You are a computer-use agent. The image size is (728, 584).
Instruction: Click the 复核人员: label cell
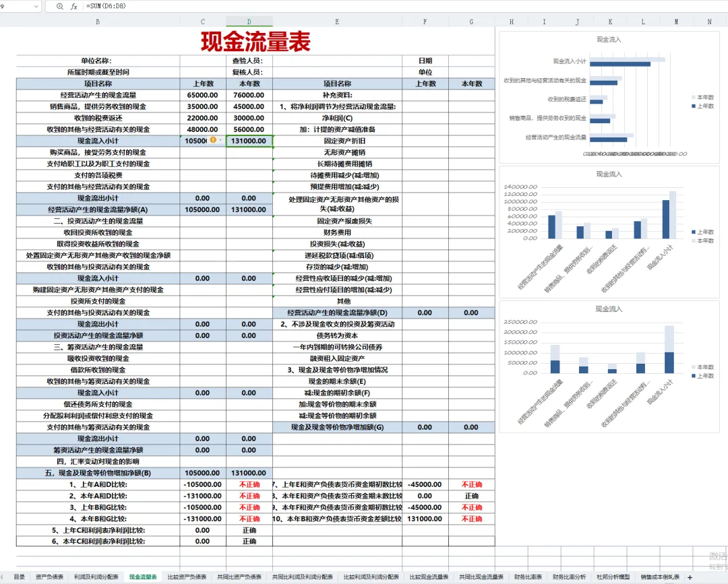pyautogui.click(x=249, y=72)
